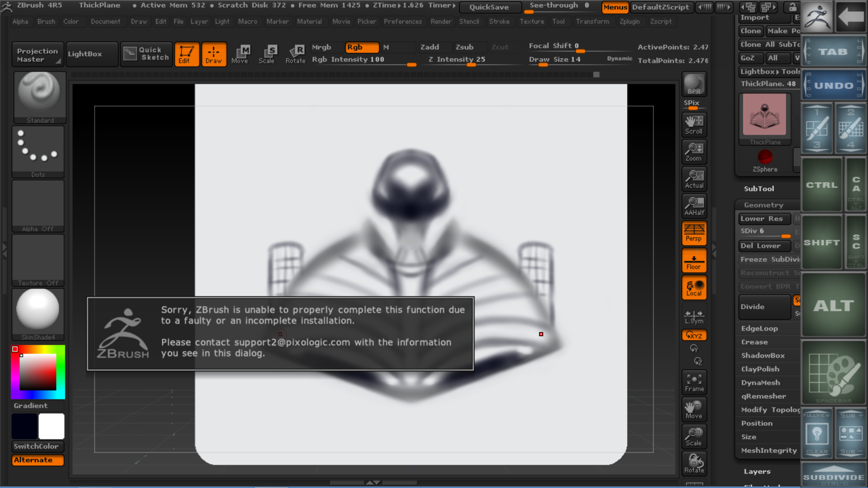
Task: Click the UI lock icon in title bar
Action: [x=792, y=7]
